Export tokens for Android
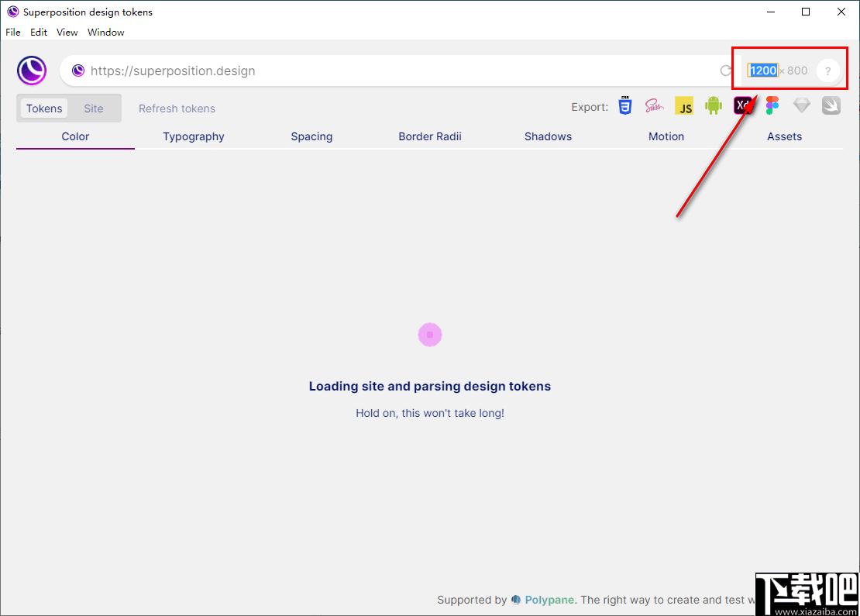This screenshot has height=616, width=860. (x=714, y=105)
